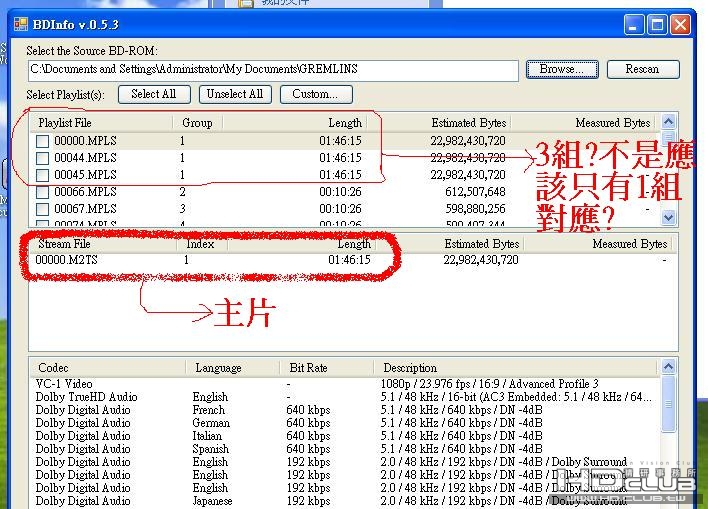Image resolution: width=708 pixels, height=509 pixels.
Task: Click playlist Estimated Bytes column header
Action: tap(438, 123)
